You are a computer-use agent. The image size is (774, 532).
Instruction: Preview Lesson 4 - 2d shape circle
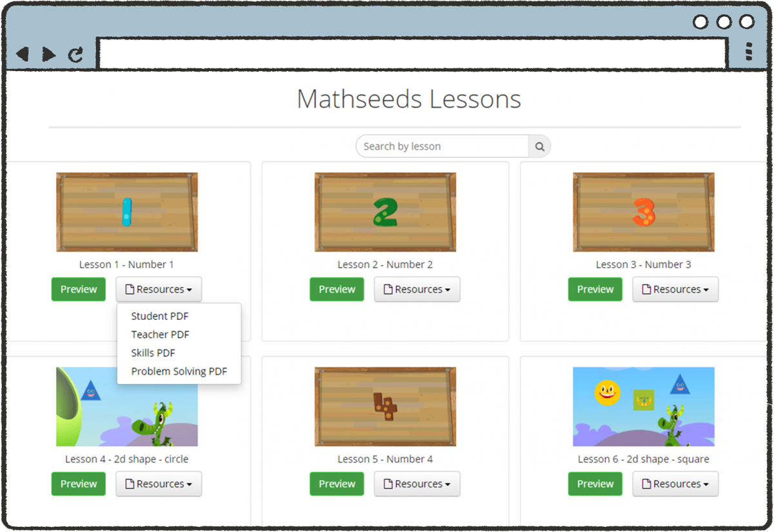[x=79, y=484]
